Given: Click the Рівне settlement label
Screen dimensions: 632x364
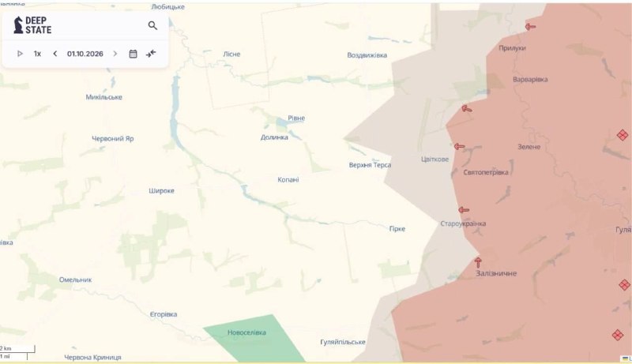Looking at the screenshot, I should point(296,118).
